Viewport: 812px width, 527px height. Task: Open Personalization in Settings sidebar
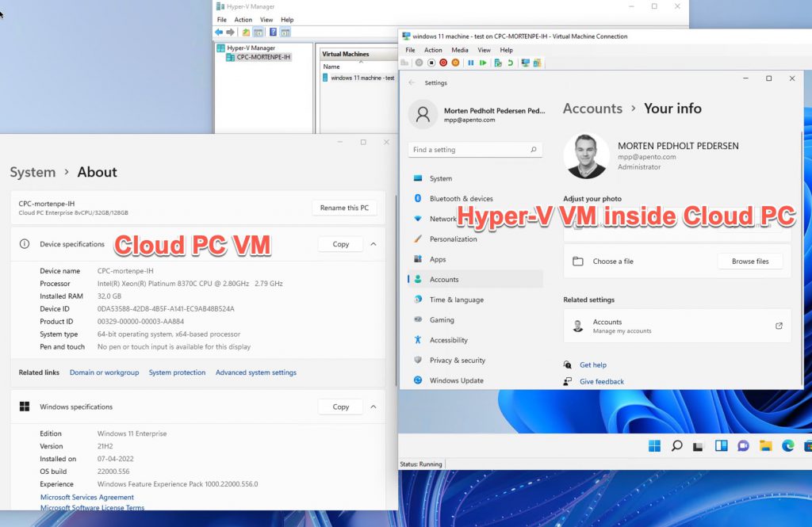pos(475,239)
